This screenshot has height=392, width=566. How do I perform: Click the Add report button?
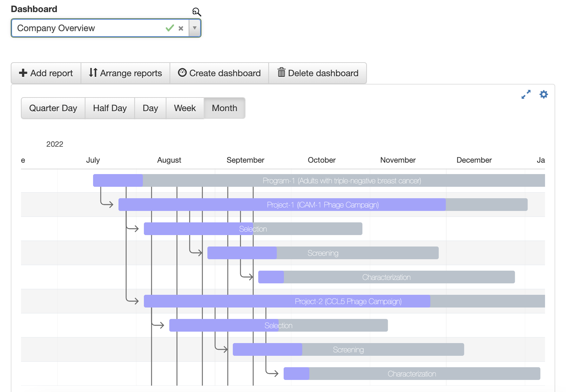click(46, 73)
